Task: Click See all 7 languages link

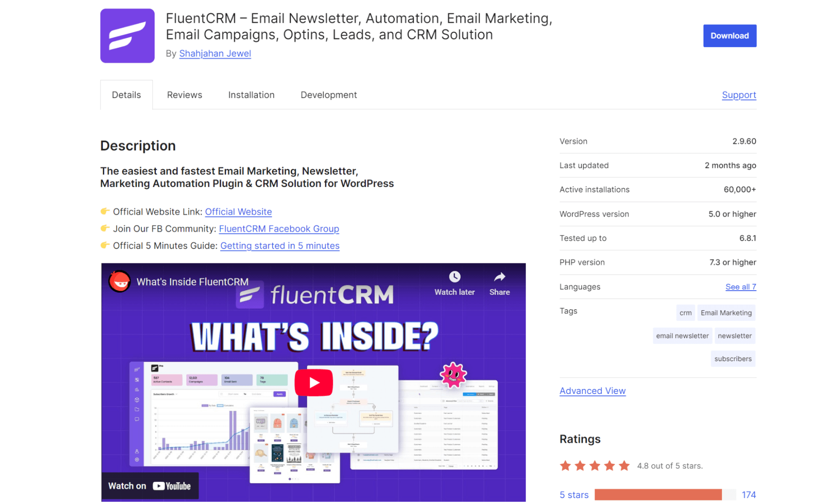Action: click(740, 287)
